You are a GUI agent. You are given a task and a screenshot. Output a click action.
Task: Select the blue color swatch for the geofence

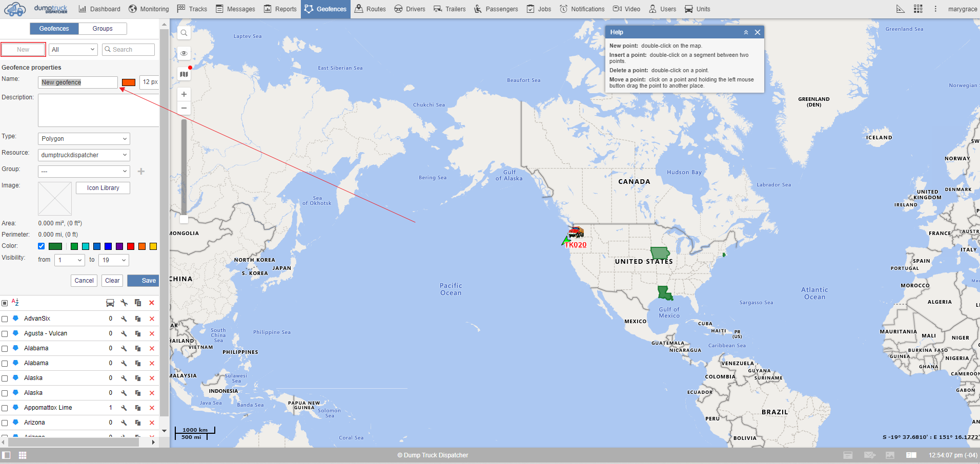96,246
